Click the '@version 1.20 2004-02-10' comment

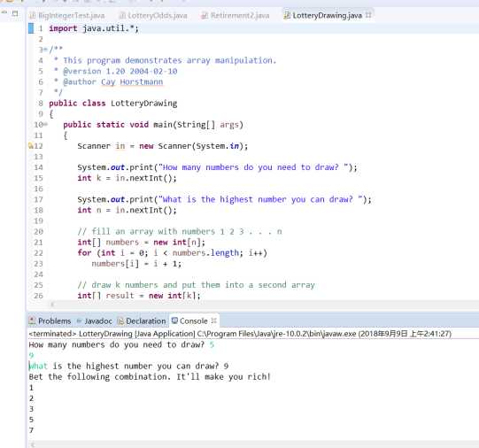pos(120,71)
